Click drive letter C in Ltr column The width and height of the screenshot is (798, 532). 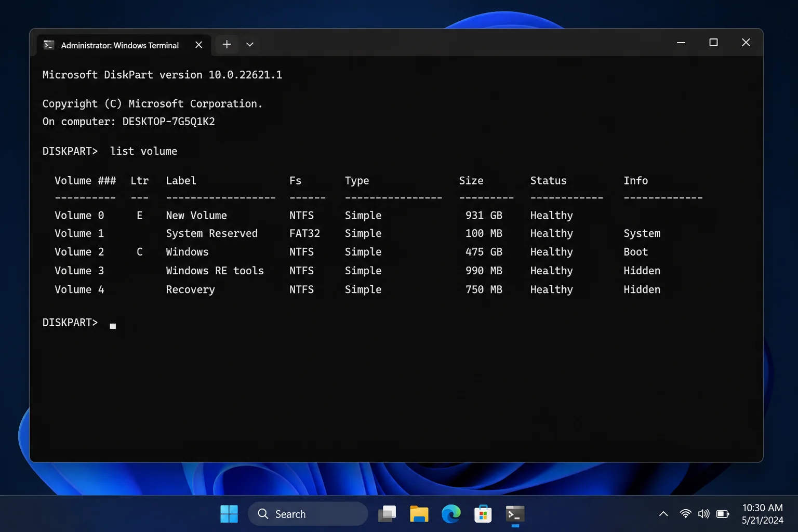click(x=139, y=251)
